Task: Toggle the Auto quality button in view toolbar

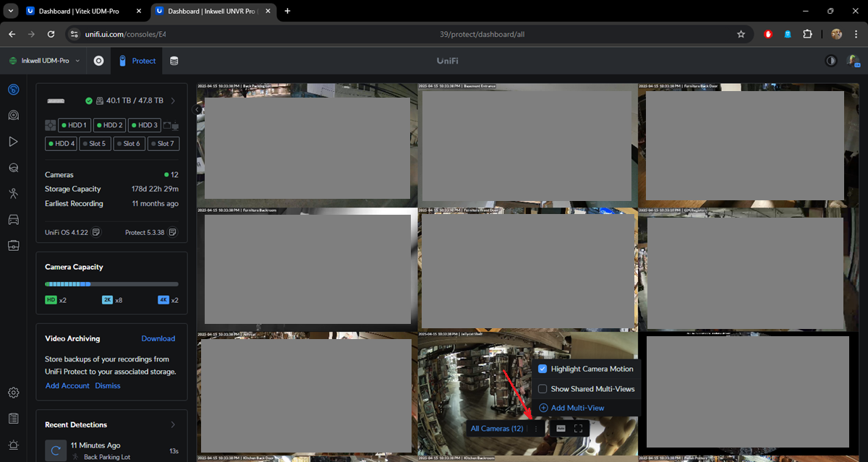Action: pos(561,429)
